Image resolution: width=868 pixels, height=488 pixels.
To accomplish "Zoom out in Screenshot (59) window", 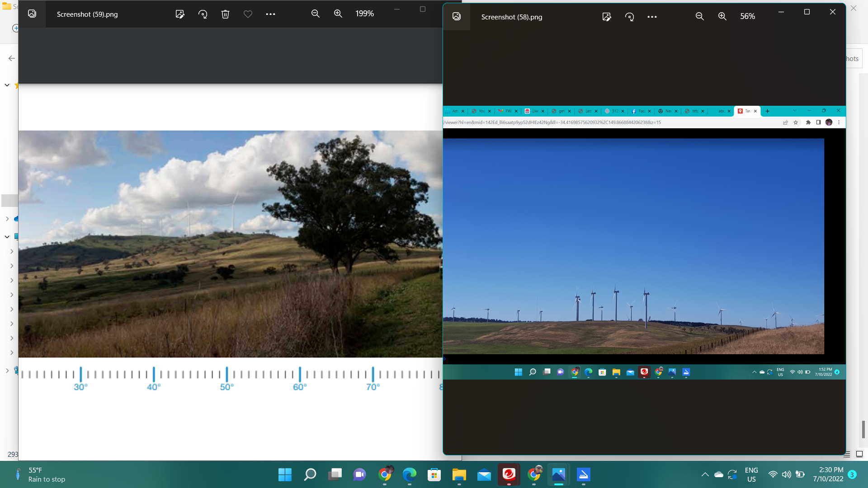I will pyautogui.click(x=316, y=14).
